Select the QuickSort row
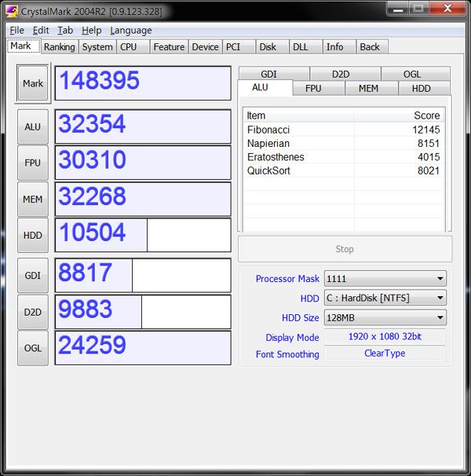471x476 pixels. tap(344, 170)
